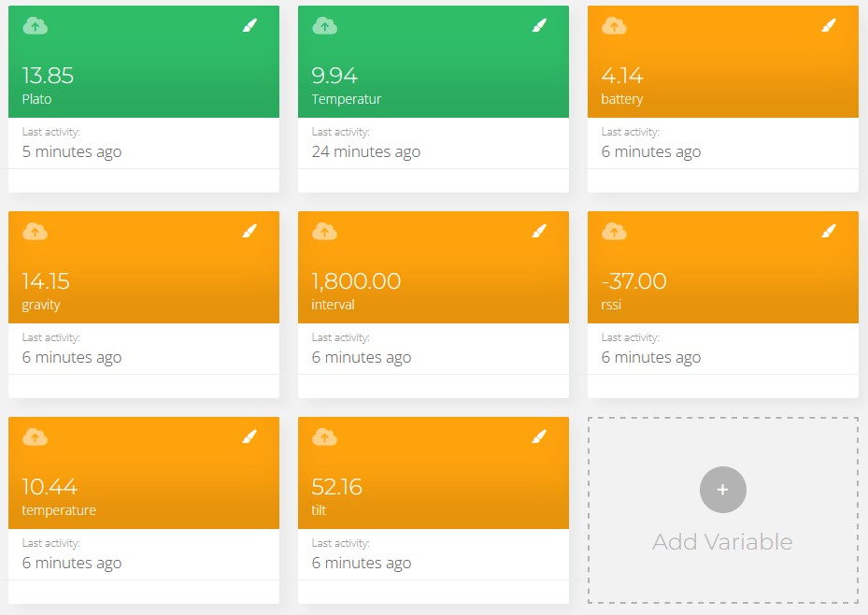Select the gravity variable value 14.15

point(46,281)
